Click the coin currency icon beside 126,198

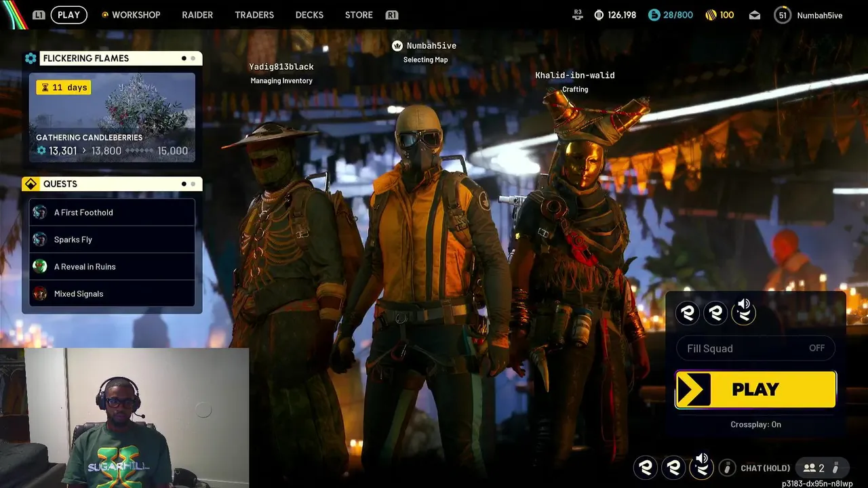pyautogui.click(x=599, y=15)
